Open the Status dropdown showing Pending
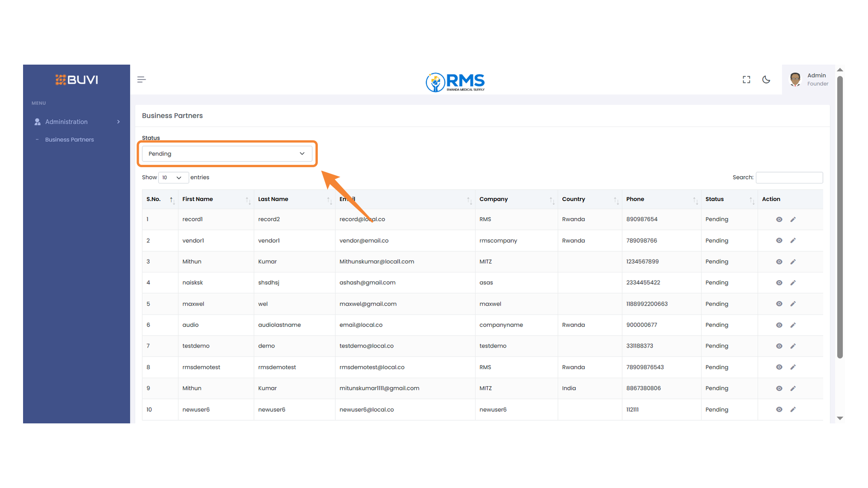Image resolution: width=868 pixels, height=488 pixels. [227, 154]
